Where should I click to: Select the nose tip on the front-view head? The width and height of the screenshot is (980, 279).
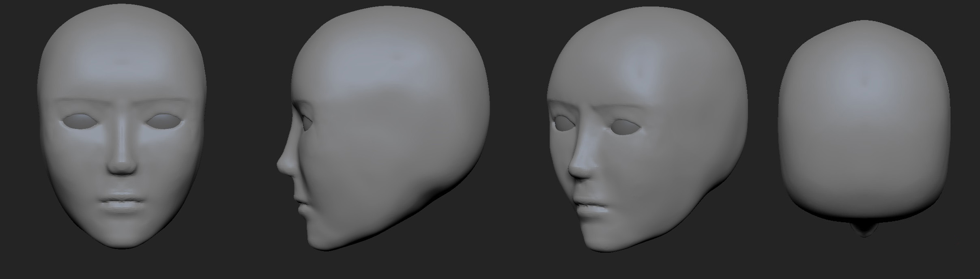(121, 166)
